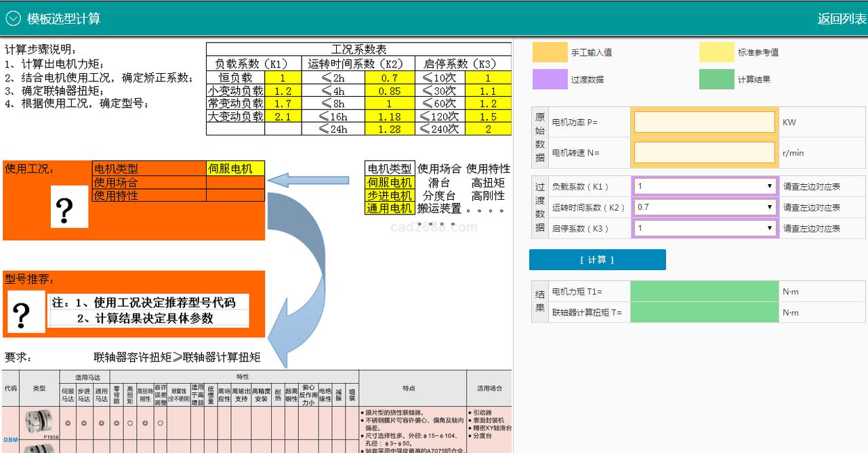The width and height of the screenshot is (868, 453).
Task: Open the 启停系数 (K3) dropdown
Action: tap(705, 228)
